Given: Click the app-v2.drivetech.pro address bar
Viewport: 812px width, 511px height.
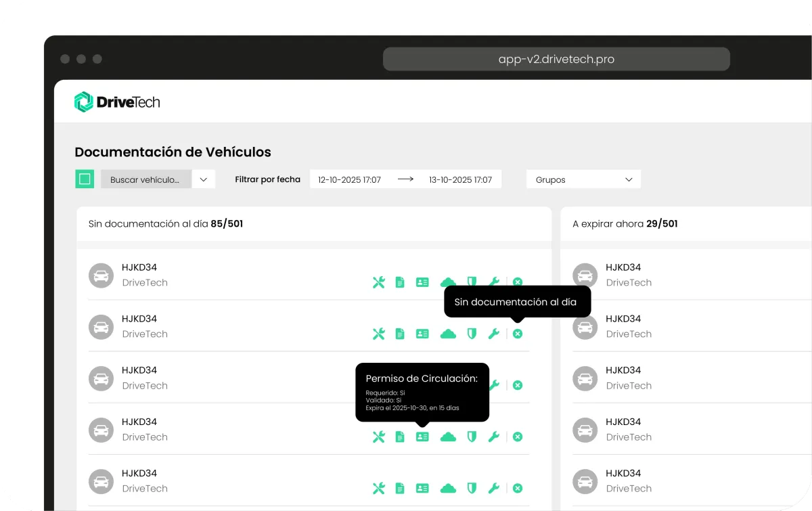Looking at the screenshot, I should click(x=556, y=59).
